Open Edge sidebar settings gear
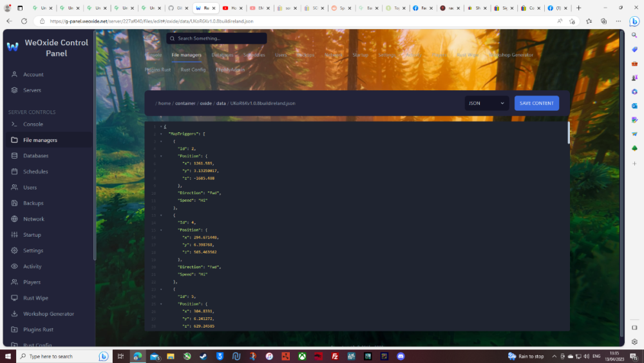This screenshot has width=644, height=363. click(634, 342)
